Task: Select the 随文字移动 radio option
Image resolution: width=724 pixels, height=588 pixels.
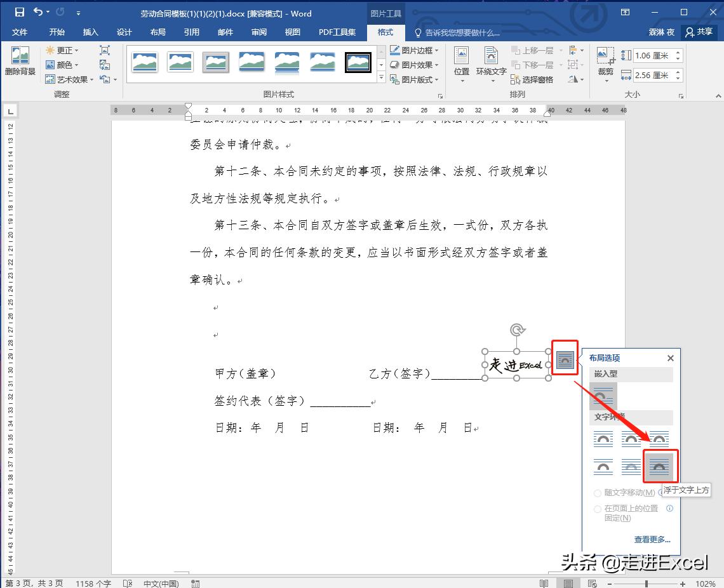Action: click(x=598, y=493)
